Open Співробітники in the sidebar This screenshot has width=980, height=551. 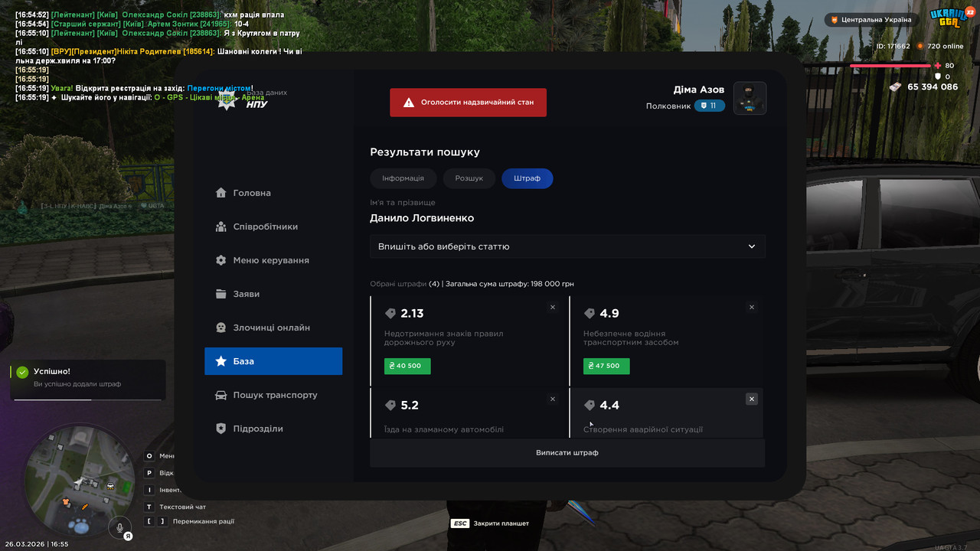273,227
